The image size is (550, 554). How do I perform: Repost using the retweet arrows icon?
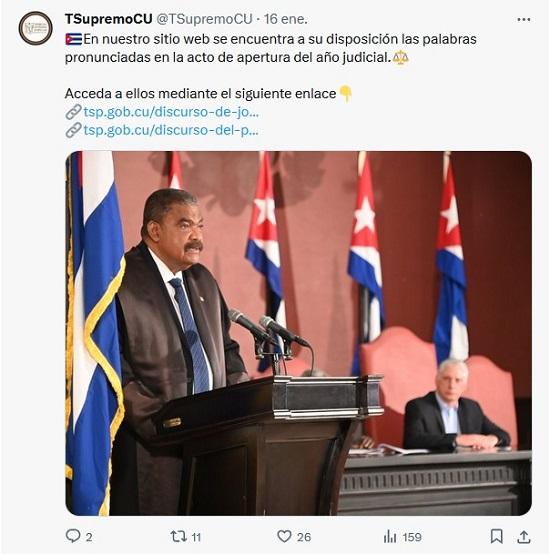(178, 536)
